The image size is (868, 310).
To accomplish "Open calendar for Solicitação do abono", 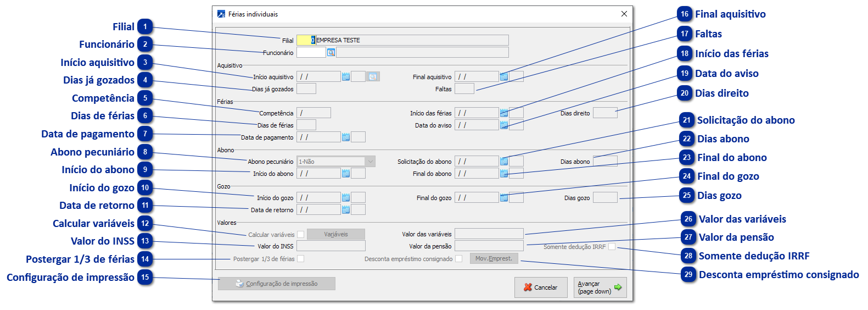I will tap(504, 162).
